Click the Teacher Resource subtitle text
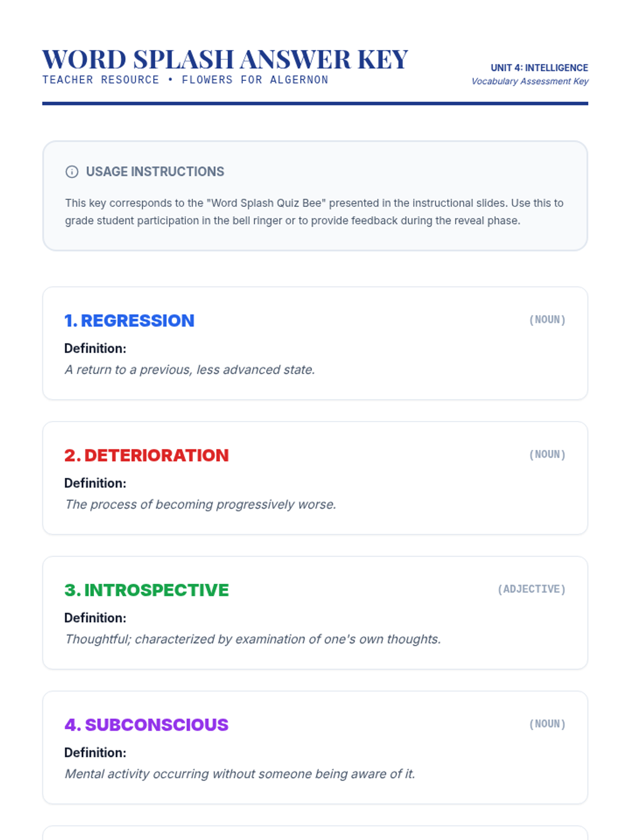This screenshot has height=840, width=630. [x=185, y=80]
